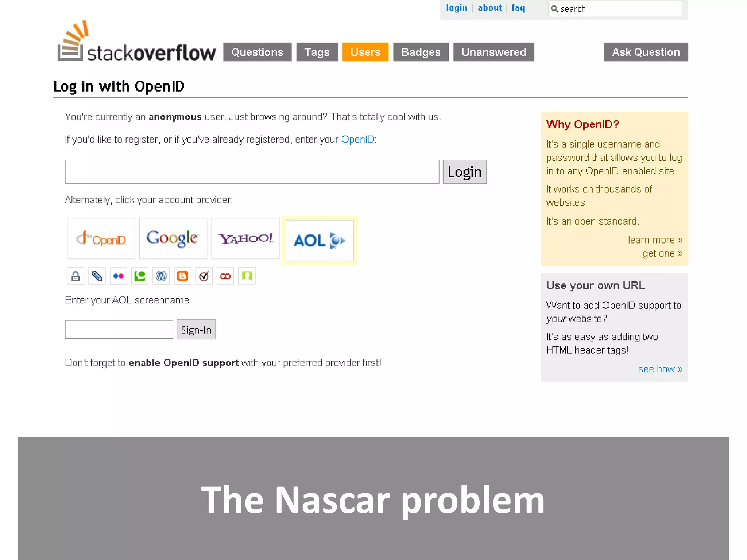Select the red Vidoop infinity icon
Screen dimensions: 747x560
click(225, 276)
